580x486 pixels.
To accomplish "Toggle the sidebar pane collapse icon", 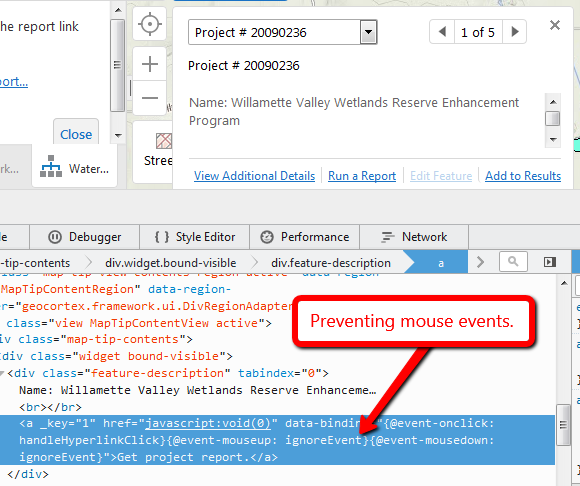I will click(550, 262).
